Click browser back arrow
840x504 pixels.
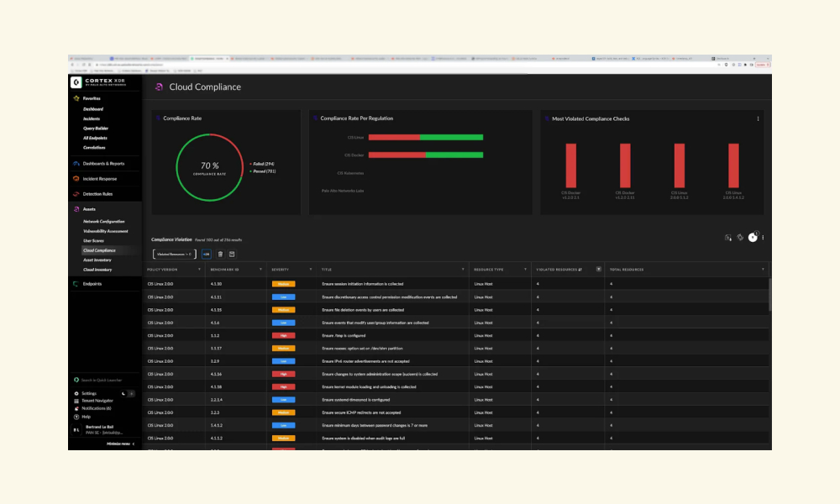point(72,65)
